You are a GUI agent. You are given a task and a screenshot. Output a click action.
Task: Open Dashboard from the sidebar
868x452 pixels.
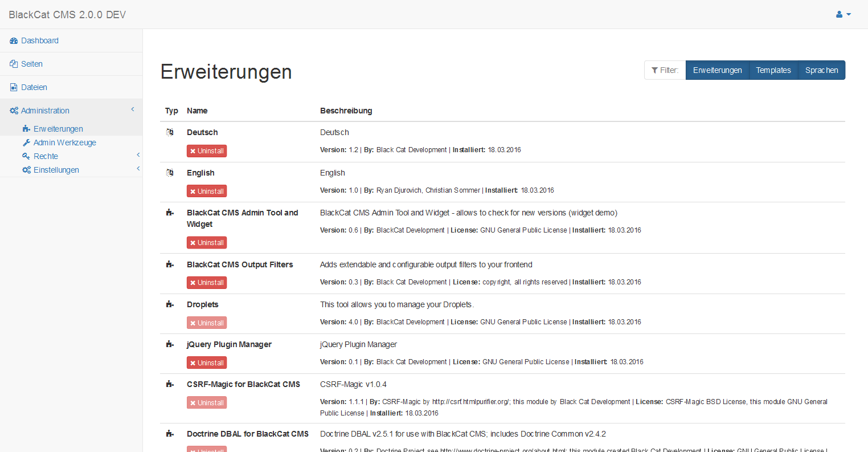40,40
